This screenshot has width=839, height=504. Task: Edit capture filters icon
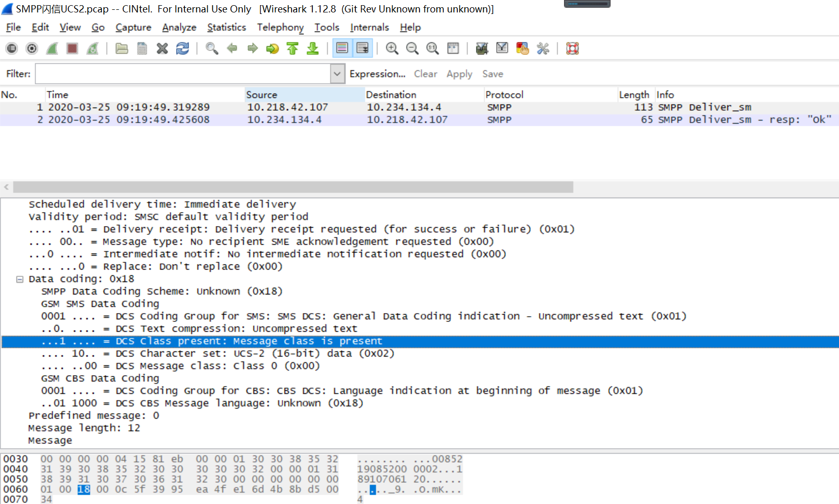[482, 49]
